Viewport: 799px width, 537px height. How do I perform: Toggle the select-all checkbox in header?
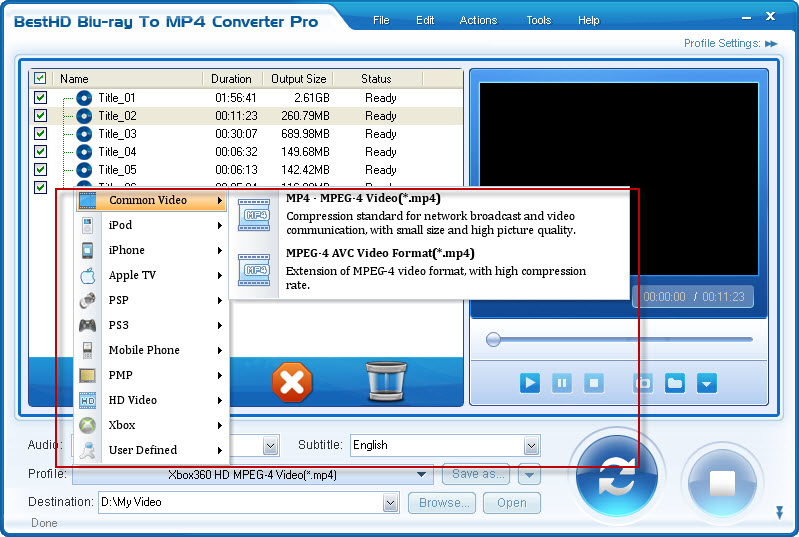(x=40, y=78)
